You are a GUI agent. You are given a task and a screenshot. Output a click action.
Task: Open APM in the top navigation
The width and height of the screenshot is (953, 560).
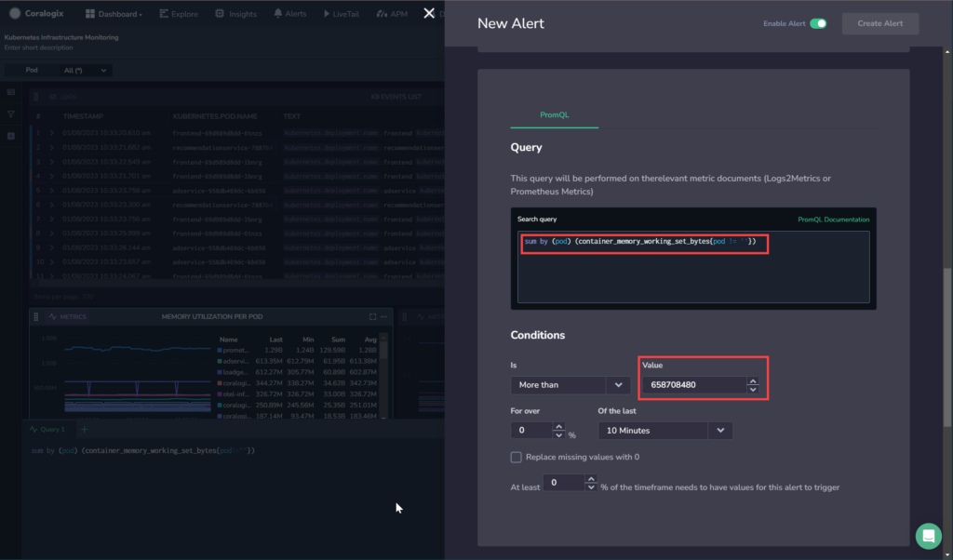(x=392, y=13)
